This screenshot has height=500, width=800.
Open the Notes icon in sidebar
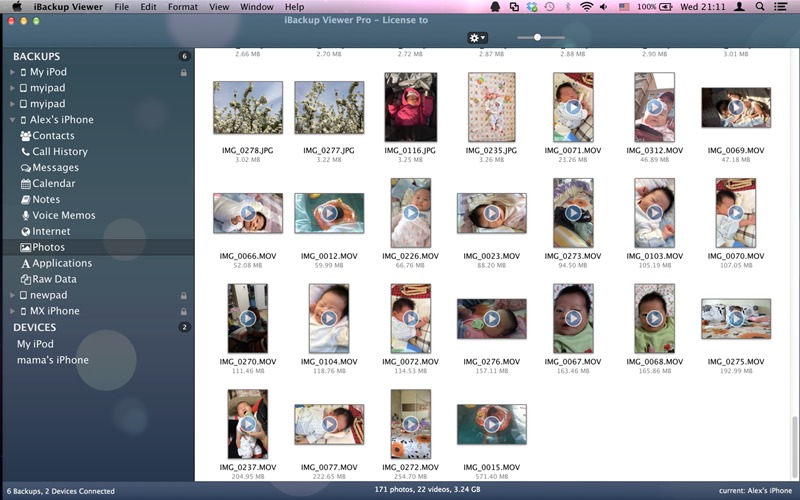[25, 200]
